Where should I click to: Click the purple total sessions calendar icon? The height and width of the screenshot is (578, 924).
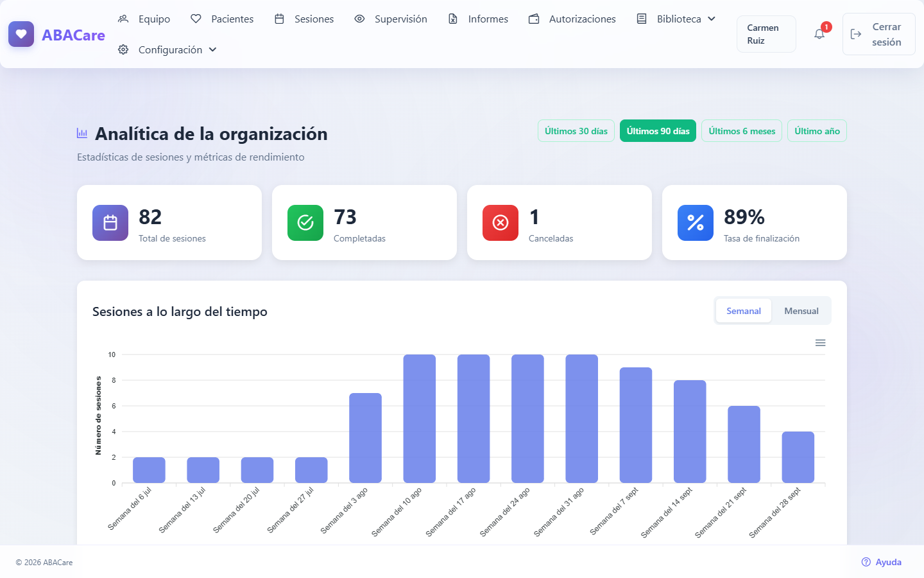pos(110,223)
